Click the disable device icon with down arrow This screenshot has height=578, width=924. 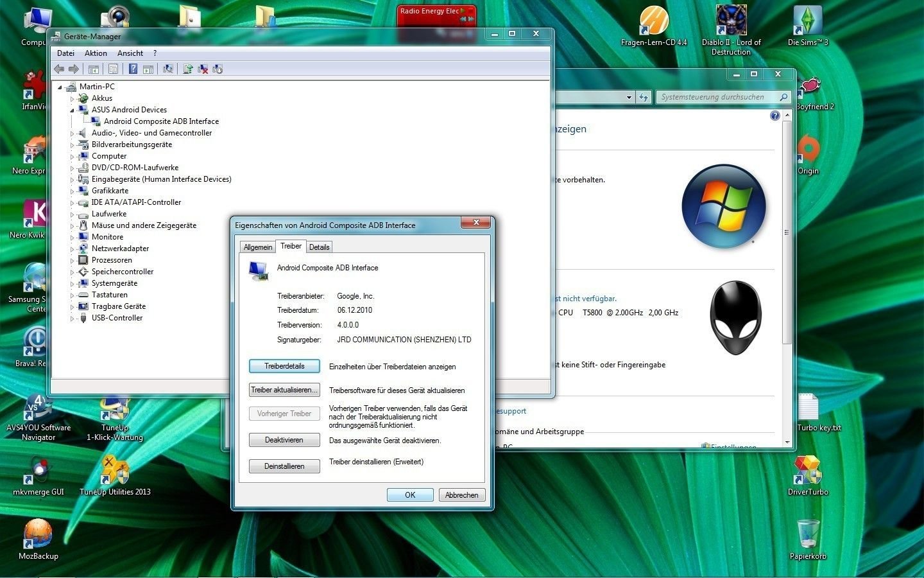pyautogui.click(x=218, y=69)
